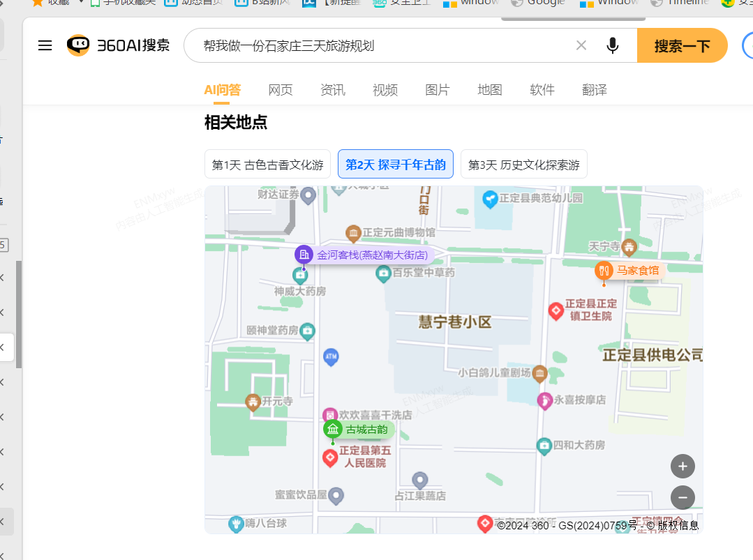
Task: Click the 相关地点 heading
Action: tap(236, 122)
